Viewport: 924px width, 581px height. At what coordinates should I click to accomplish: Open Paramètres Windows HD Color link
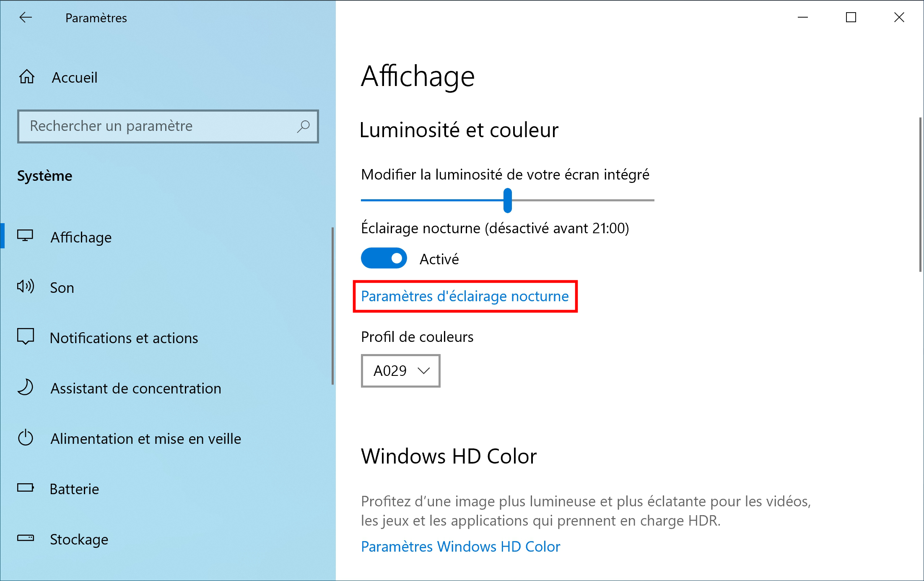click(x=460, y=547)
